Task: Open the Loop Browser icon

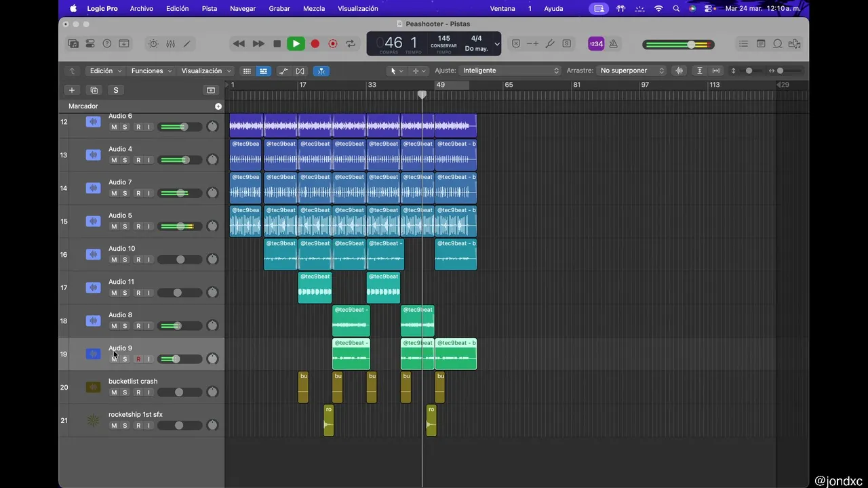Action: (x=778, y=43)
